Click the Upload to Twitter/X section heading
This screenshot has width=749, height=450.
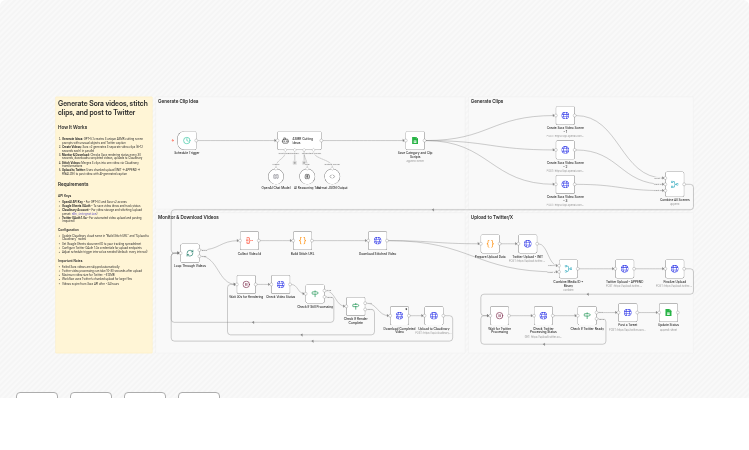(x=492, y=217)
